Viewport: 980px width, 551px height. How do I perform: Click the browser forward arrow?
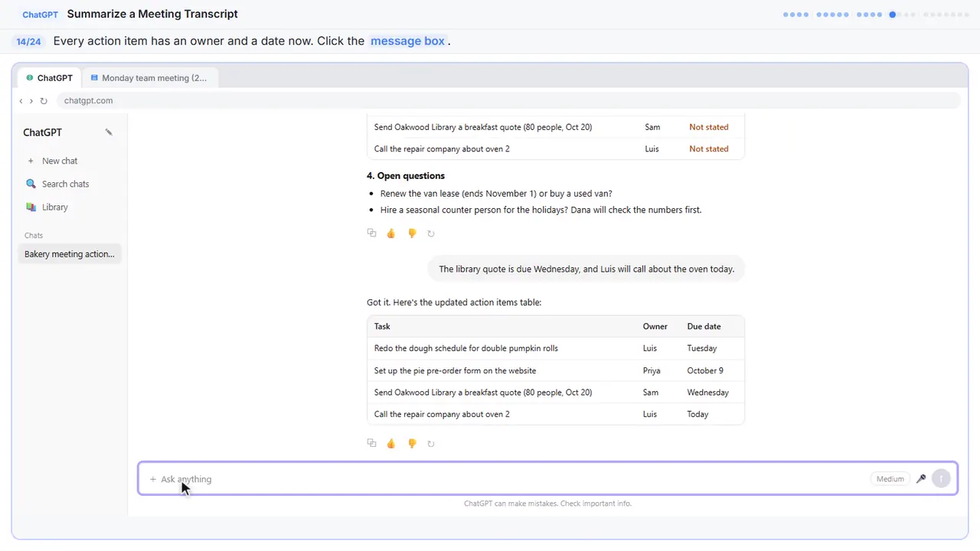point(31,101)
